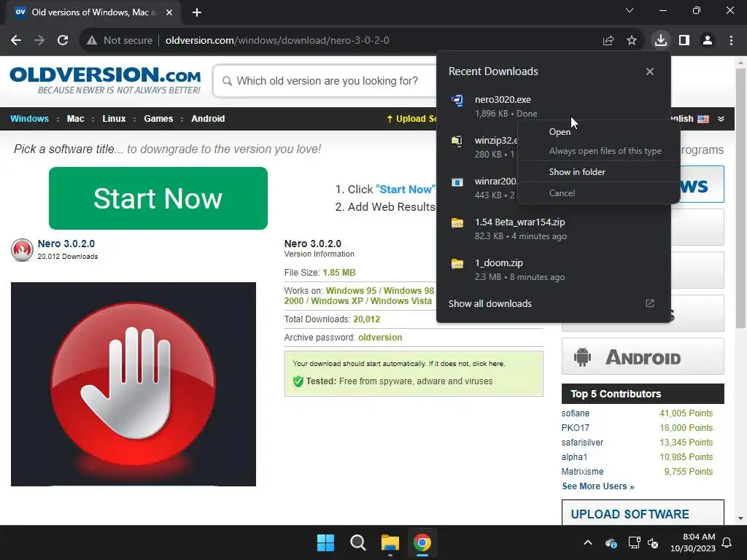Click the nero3020.exe file name

coord(503,99)
